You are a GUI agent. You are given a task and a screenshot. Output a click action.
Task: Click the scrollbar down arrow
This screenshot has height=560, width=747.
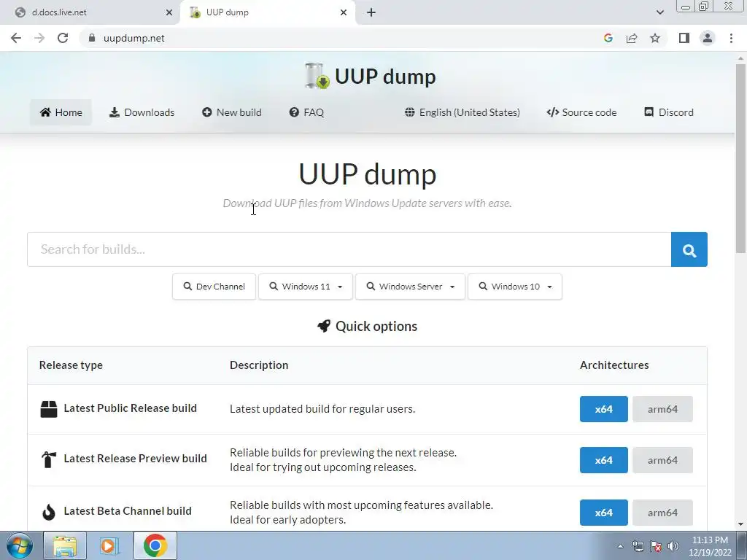pos(741,525)
